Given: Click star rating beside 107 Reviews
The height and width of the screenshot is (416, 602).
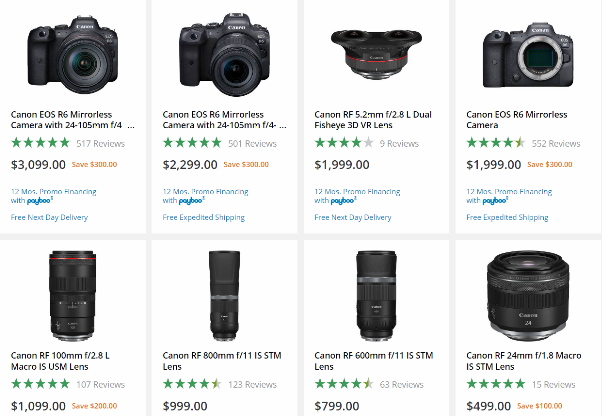Looking at the screenshot, I should (x=40, y=384).
